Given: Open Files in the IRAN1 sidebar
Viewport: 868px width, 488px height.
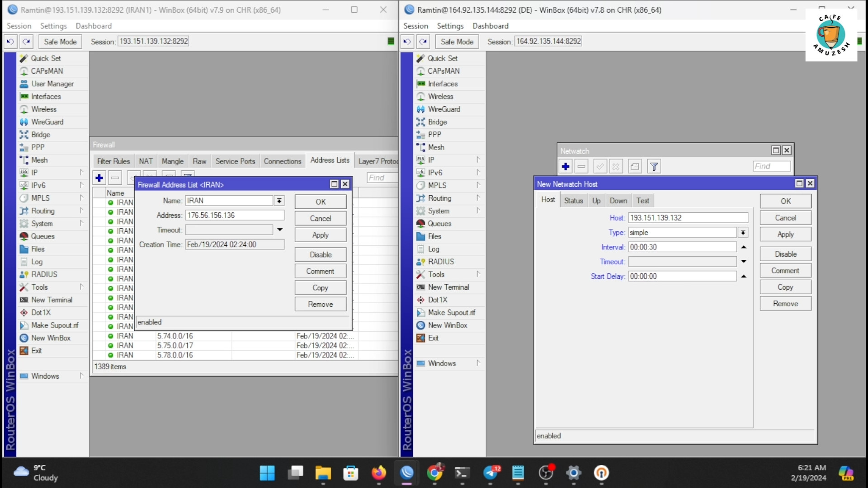Looking at the screenshot, I should pos(38,249).
